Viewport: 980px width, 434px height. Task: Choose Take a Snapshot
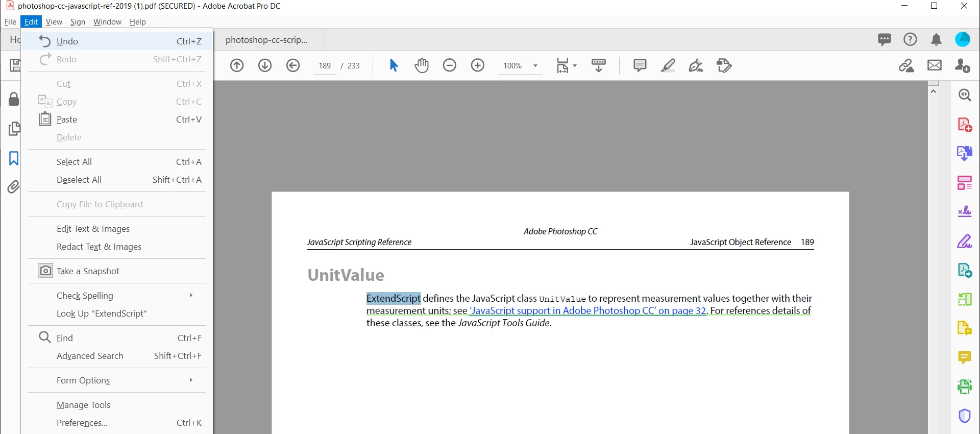point(117,271)
